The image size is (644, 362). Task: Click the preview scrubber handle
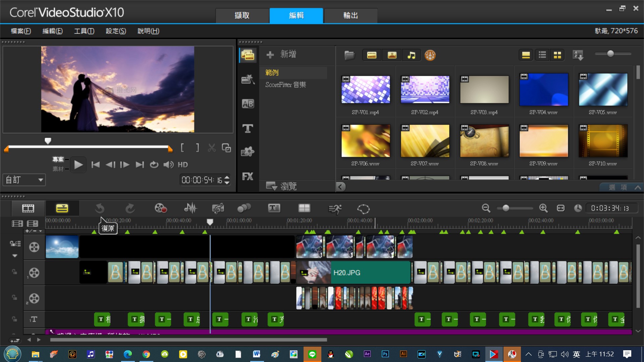coord(48,141)
